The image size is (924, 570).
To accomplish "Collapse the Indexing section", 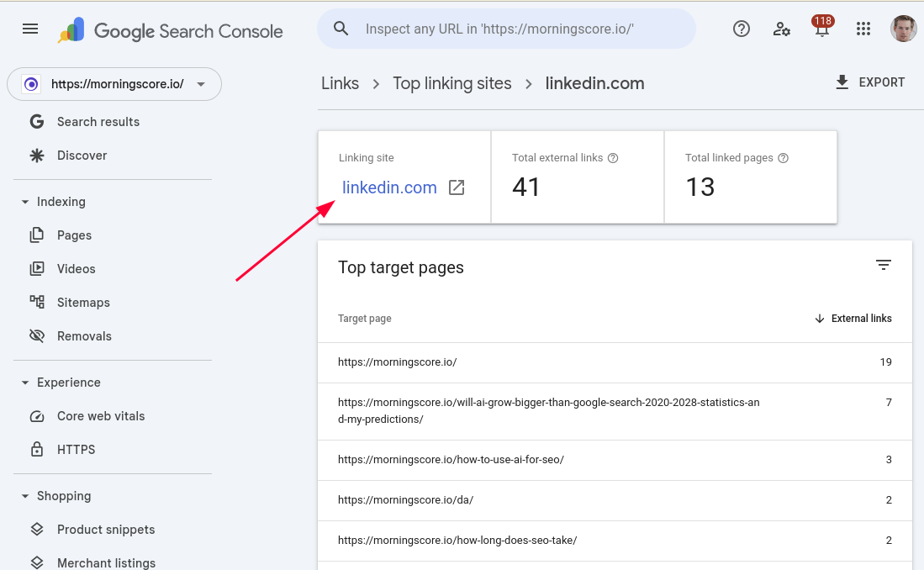I will coord(25,202).
